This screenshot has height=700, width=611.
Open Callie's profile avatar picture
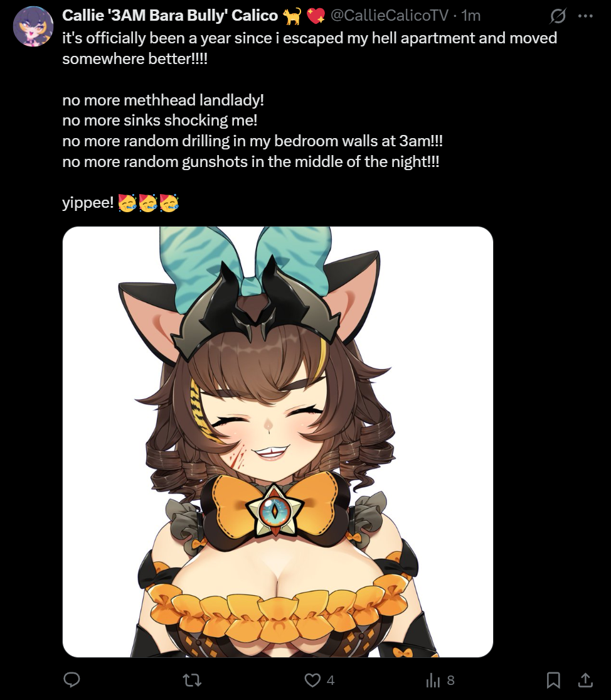[33, 27]
